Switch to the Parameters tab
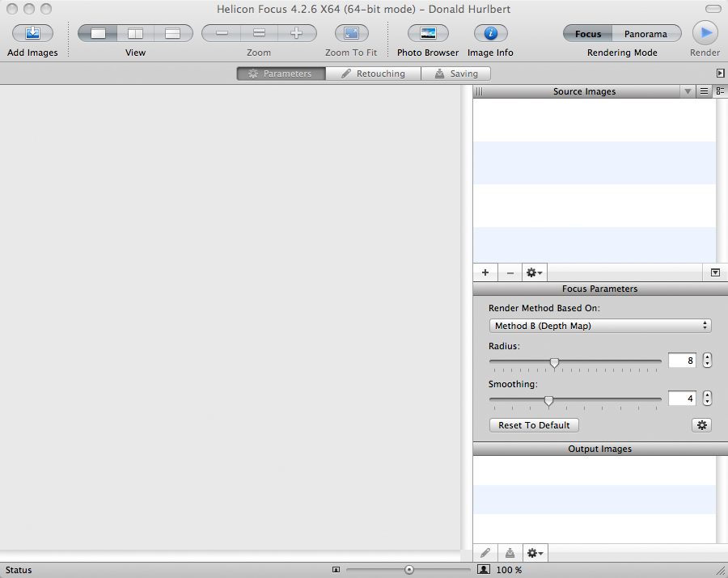This screenshot has width=728, height=578. (x=281, y=74)
